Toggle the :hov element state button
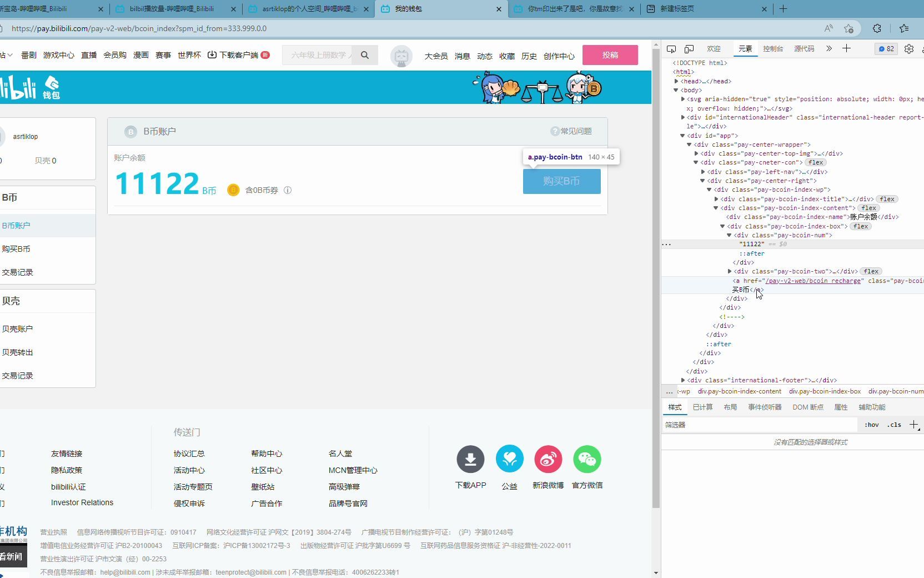This screenshot has height=578, width=924. click(872, 425)
